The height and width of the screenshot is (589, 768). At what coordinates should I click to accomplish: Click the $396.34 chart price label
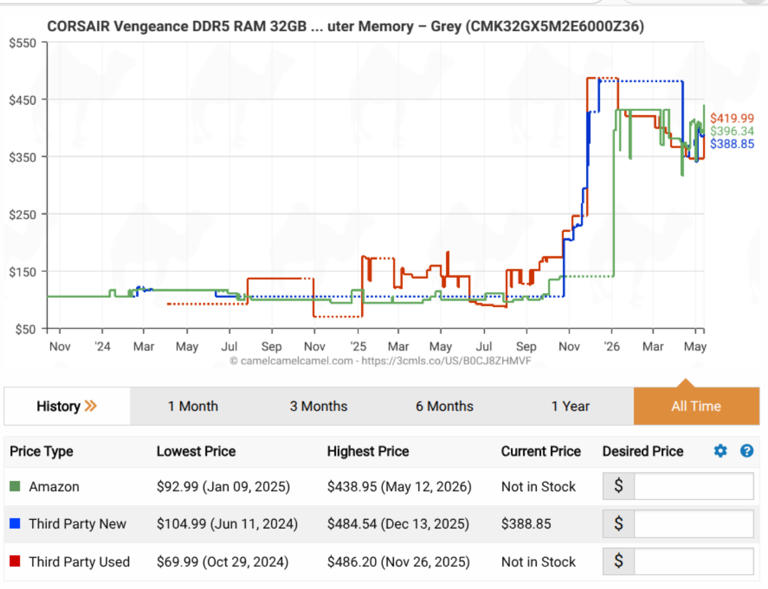pyautogui.click(x=732, y=131)
